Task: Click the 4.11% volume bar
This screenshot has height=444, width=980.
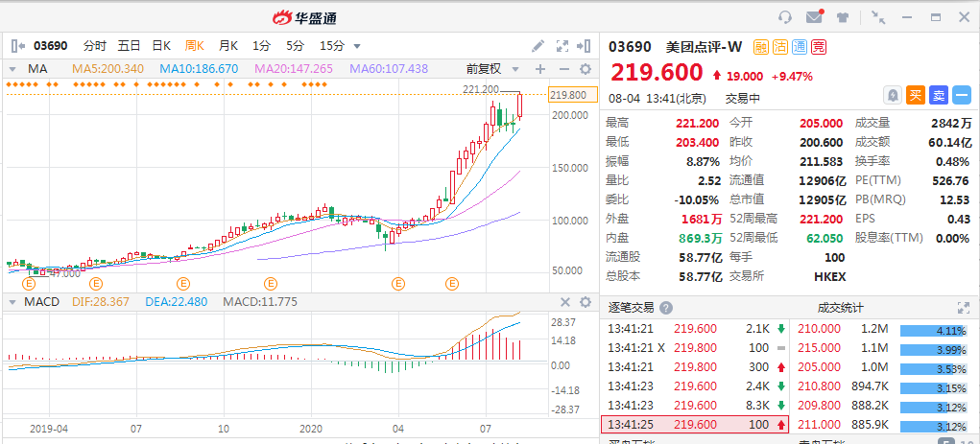Action: 935,330
